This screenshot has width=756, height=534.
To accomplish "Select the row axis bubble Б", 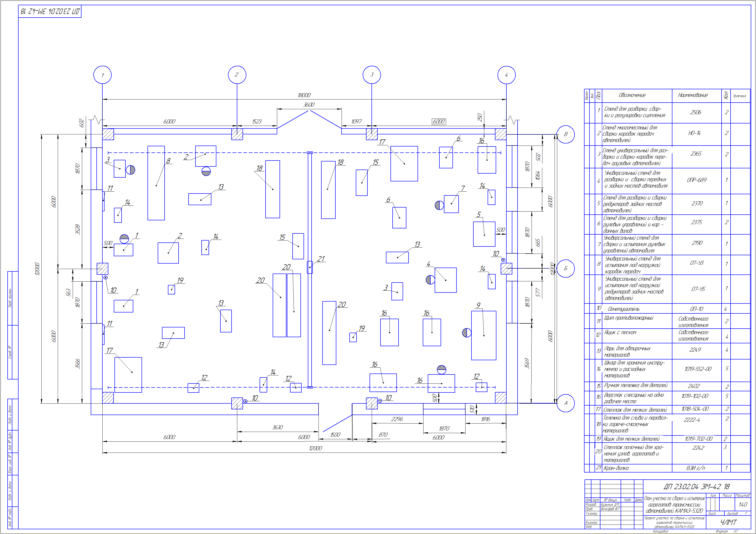I will coord(565,268).
